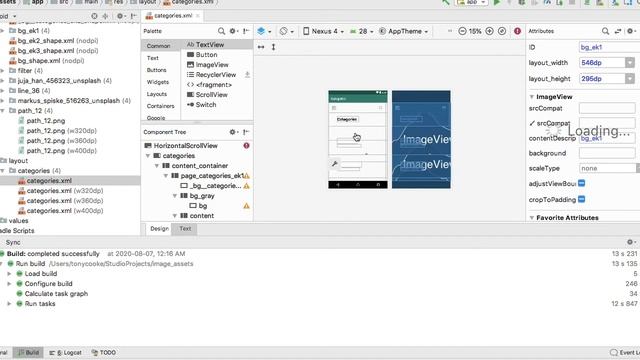The height and width of the screenshot is (360, 640).
Task: Open project panel gear settings
Action: [x=120, y=16]
